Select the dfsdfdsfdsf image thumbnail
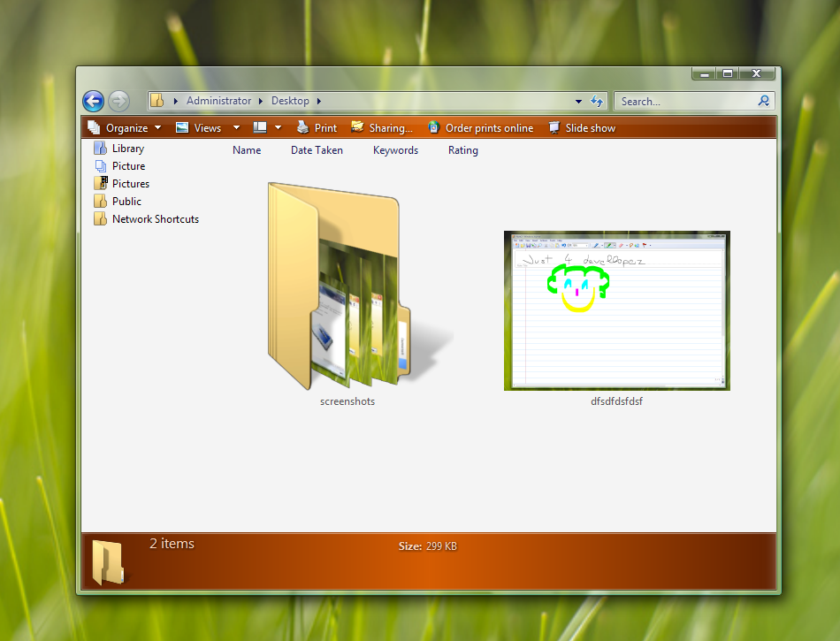The height and width of the screenshot is (641, 840). (616, 310)
